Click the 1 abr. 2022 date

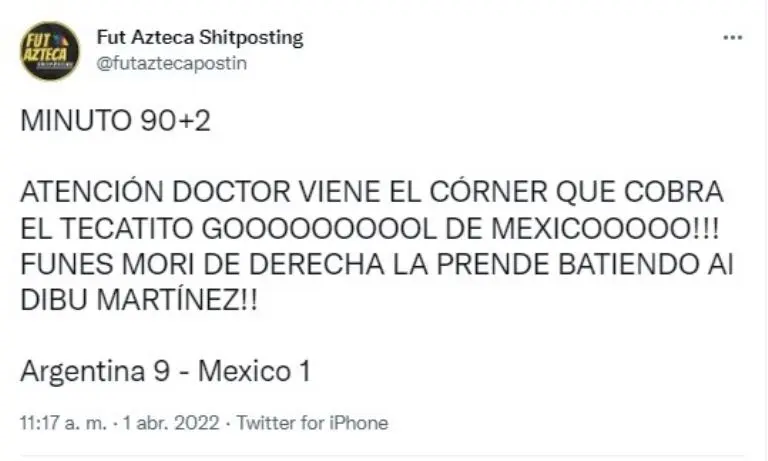[171, 423]
